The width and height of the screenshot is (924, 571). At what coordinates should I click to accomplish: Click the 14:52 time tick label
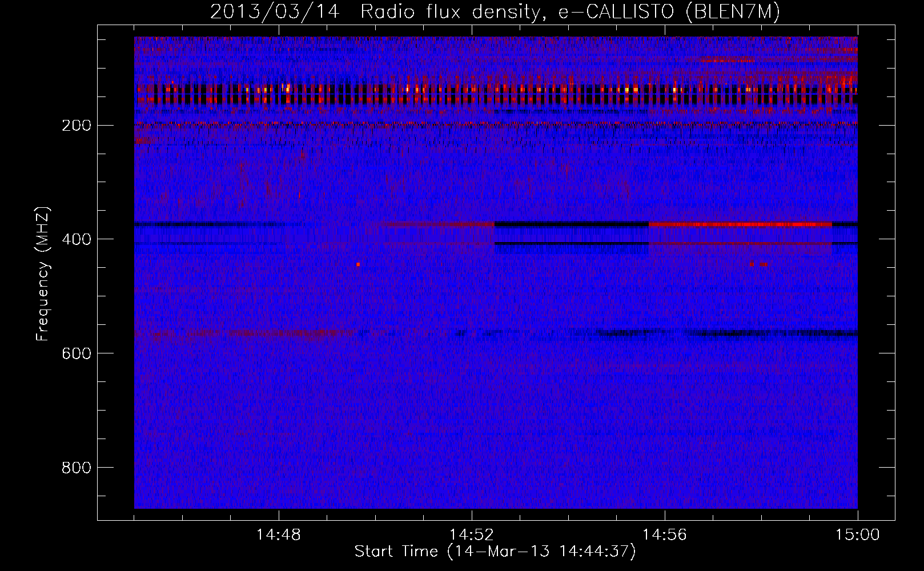coord(472,535)
